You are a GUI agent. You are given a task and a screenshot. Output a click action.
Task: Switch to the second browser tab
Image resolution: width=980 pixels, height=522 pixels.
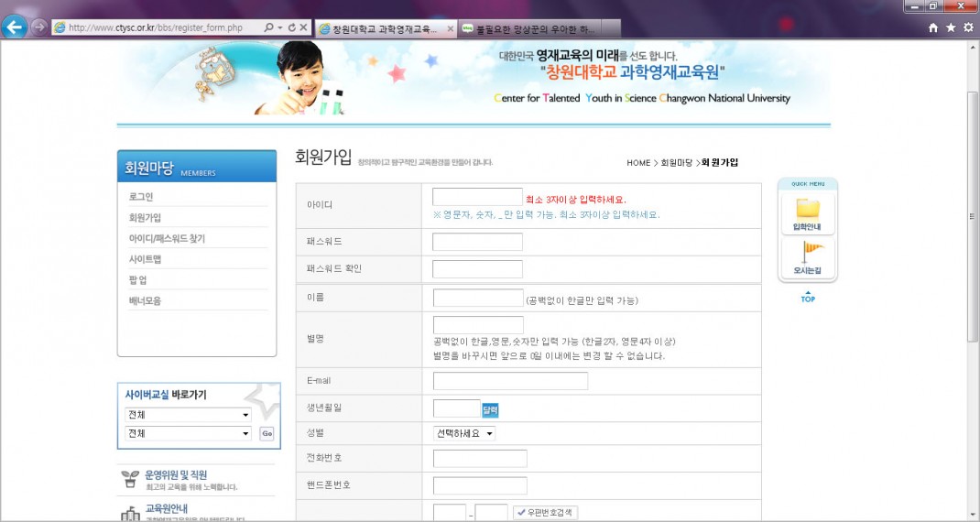(x=539, y=28)
